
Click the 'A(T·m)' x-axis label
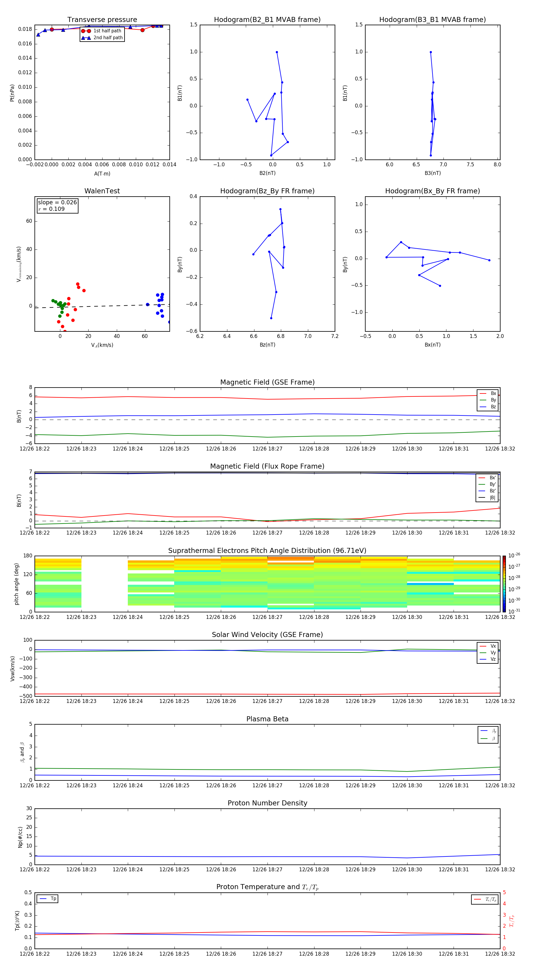tap(102, 173)
